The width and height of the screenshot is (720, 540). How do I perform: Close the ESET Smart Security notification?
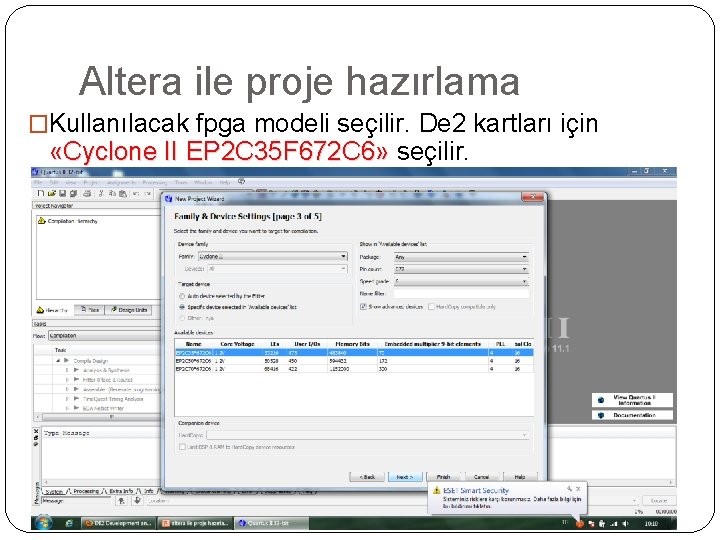coord(578,489)
